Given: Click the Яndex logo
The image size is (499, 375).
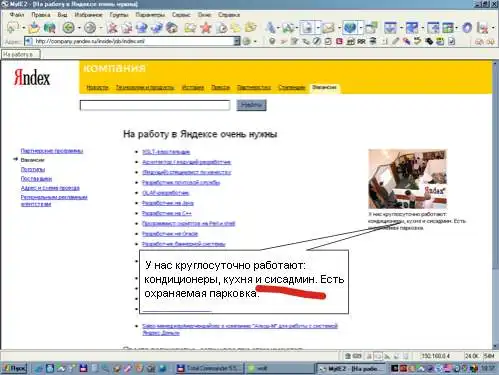Looking at the screenshot, I should tap(32, 78).
